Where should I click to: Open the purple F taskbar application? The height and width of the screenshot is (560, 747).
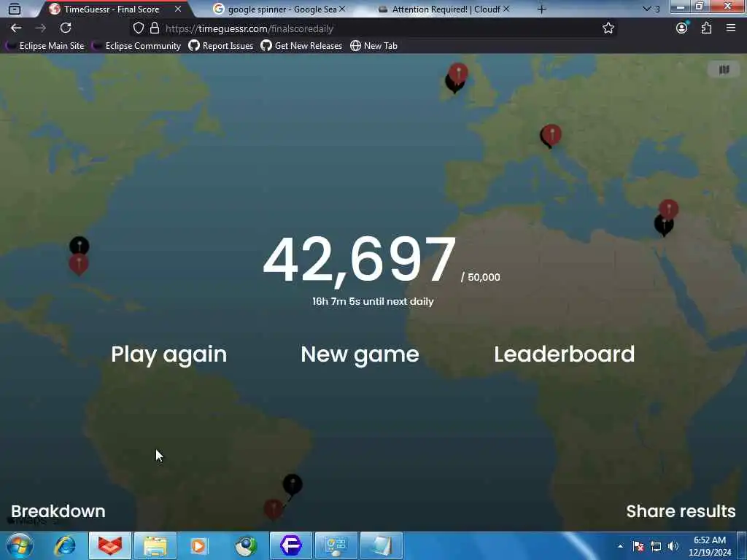(291, 545)
